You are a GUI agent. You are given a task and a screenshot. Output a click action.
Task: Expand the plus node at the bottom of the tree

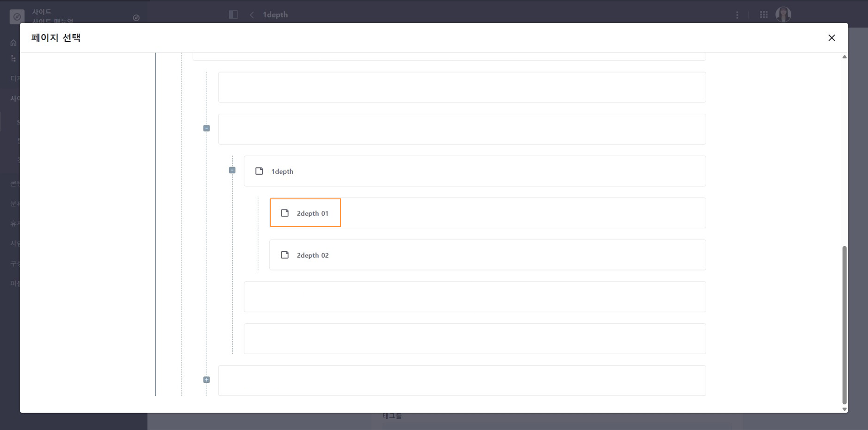pyautogui.click(x=207, y=380)
